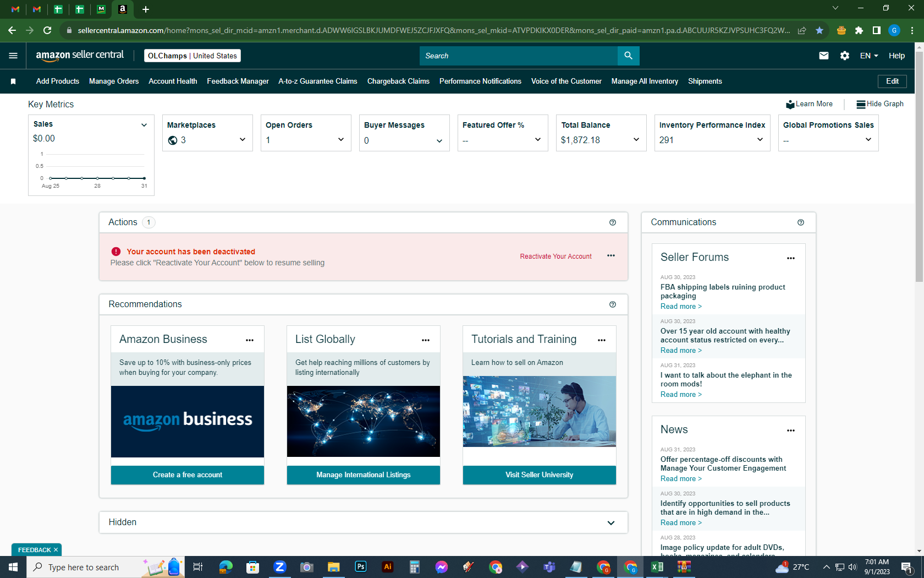Open the hamburger navigation menu
The height and width of the screenshot is (578, 924).
13,56
